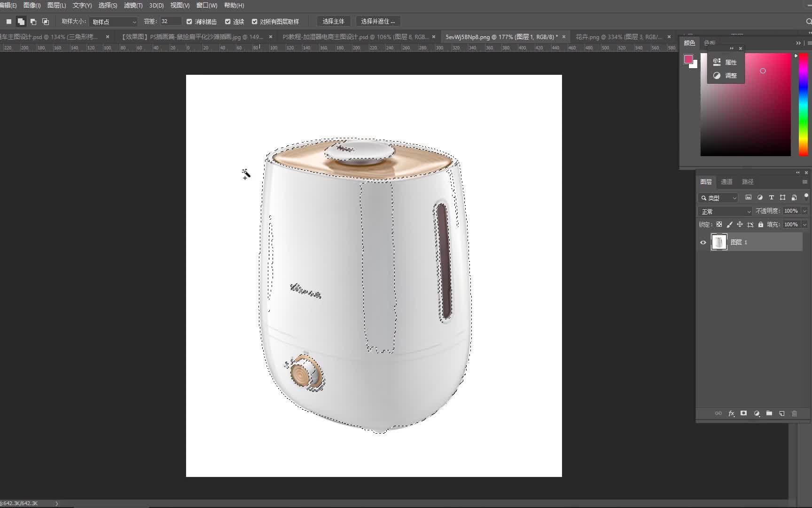Screen dimensions: 812x508
Task: Expand the collapsed panels double-arrow
Action: tap(798, 43)
